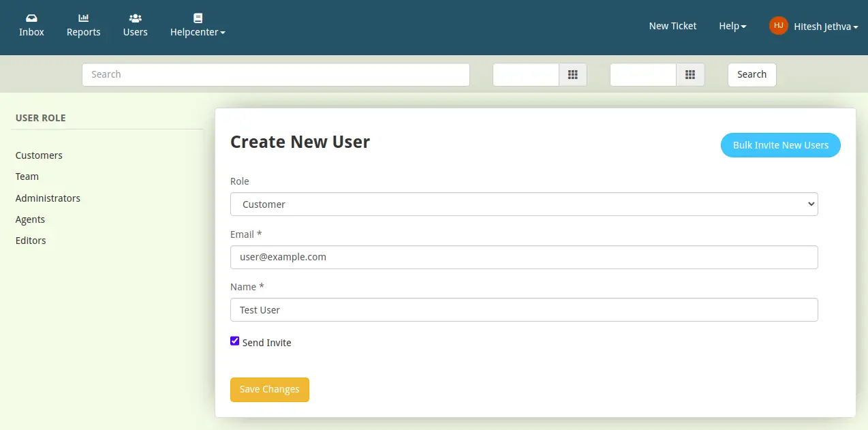Viewport: 868px width, 430px height.
Task: Click the USER ROLE sidebar heading
Action: pos(40,118)
